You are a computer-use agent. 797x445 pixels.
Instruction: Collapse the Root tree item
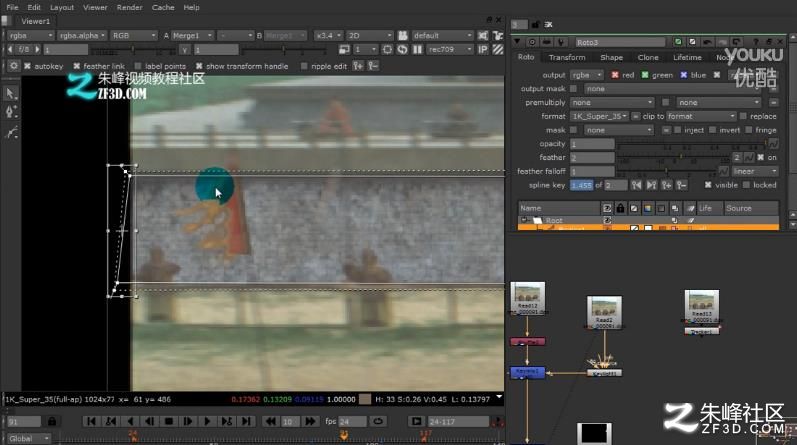tap(524, 221)
